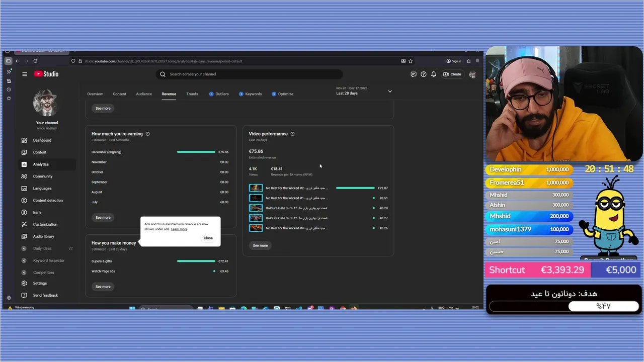Open the YouTube Studio hamburger menu
Screen dimensions: 644x362
24,74
